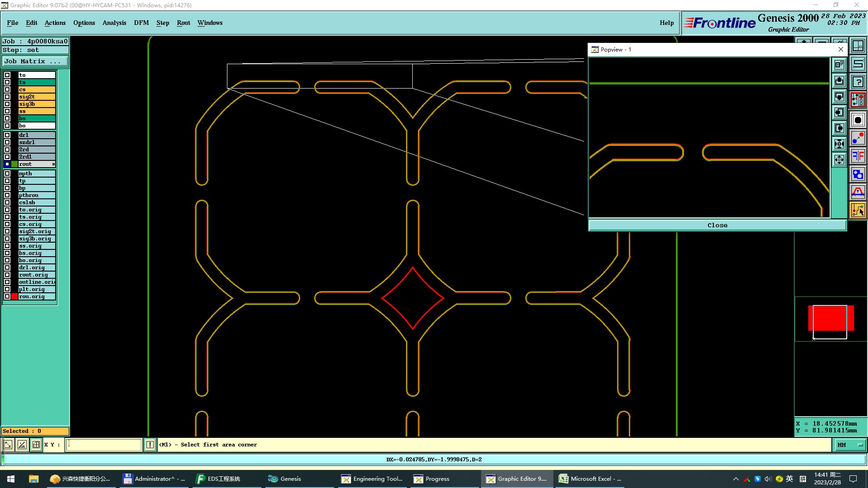Click the question mark help tool icon
The height and width of the screenshot is (488, 868).
click(x=858, y=82)
